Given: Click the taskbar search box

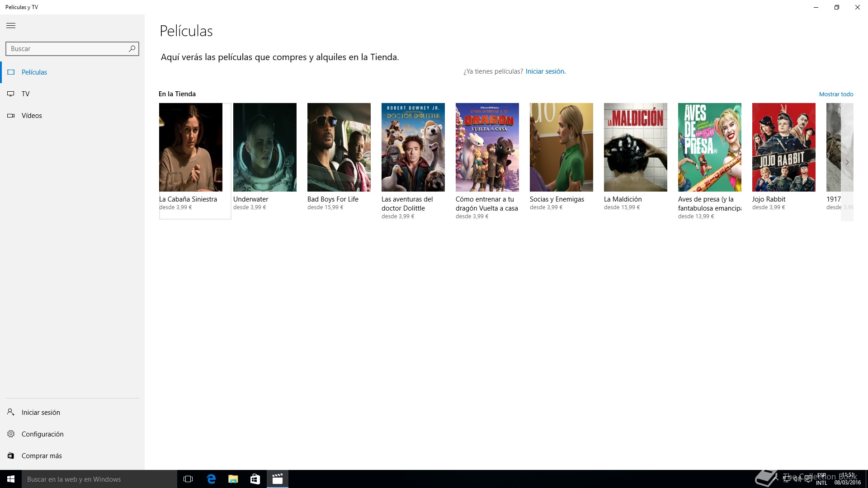Looking at the screenshot, I should click(99, 479).
